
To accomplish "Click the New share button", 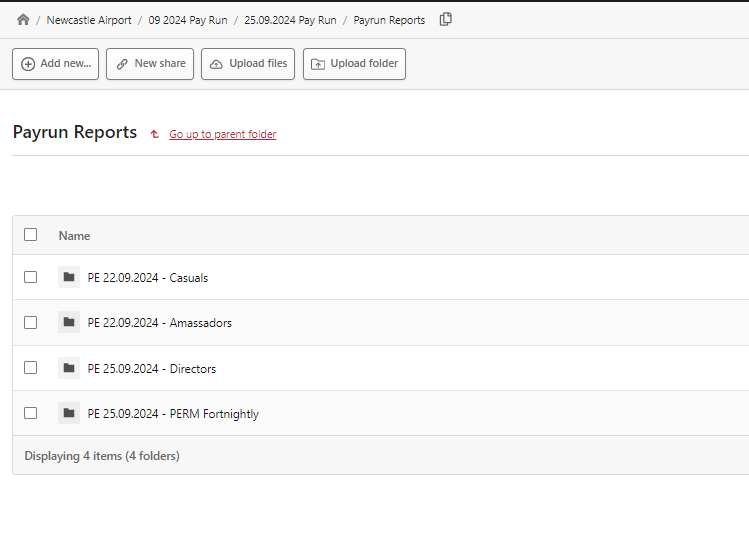I will coord(150,63).
